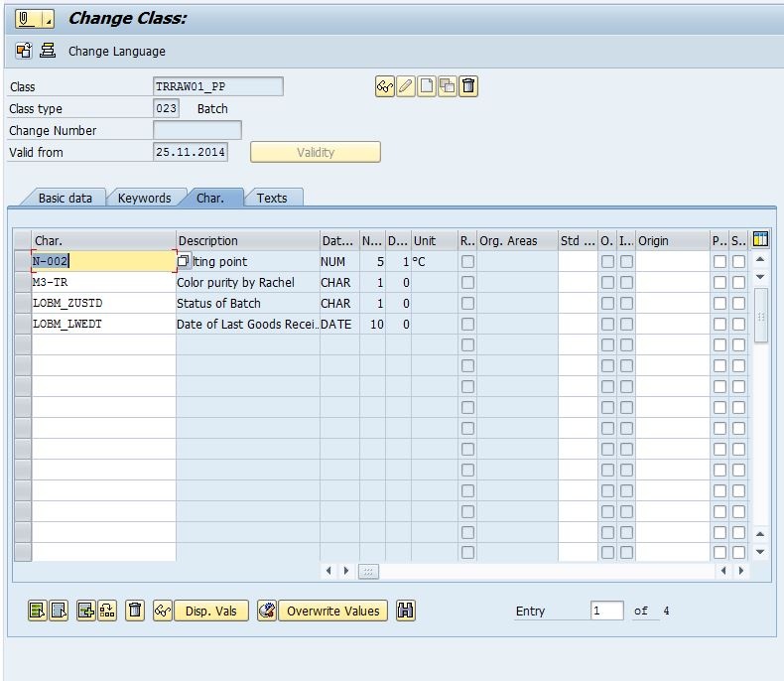Toggle I.. checkbox for LOBM_LWEDT row

626,325
